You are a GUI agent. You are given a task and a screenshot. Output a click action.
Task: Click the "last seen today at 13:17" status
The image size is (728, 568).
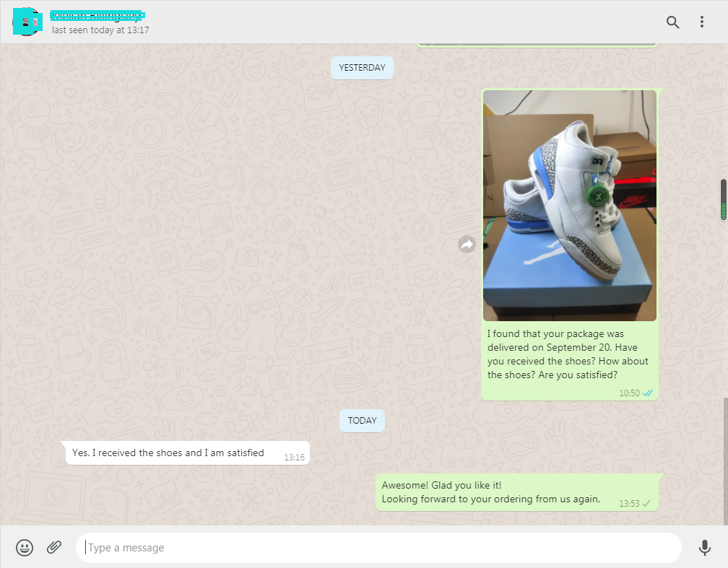[100, 30]
